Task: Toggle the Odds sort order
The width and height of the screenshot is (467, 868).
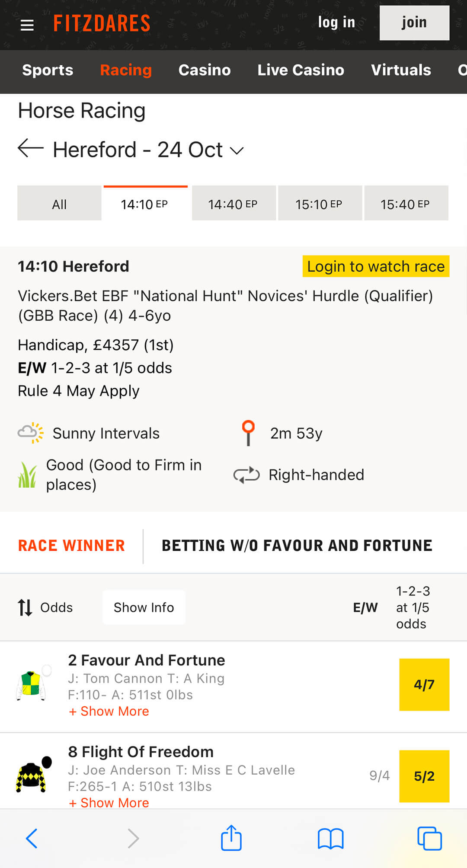Action: tap(45, 607)
